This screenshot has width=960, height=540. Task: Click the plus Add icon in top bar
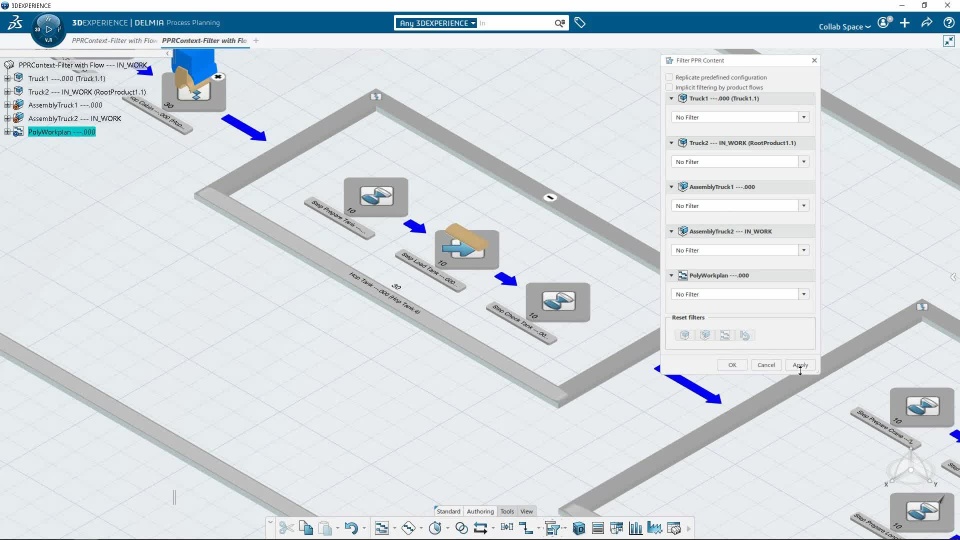(905, 23)
